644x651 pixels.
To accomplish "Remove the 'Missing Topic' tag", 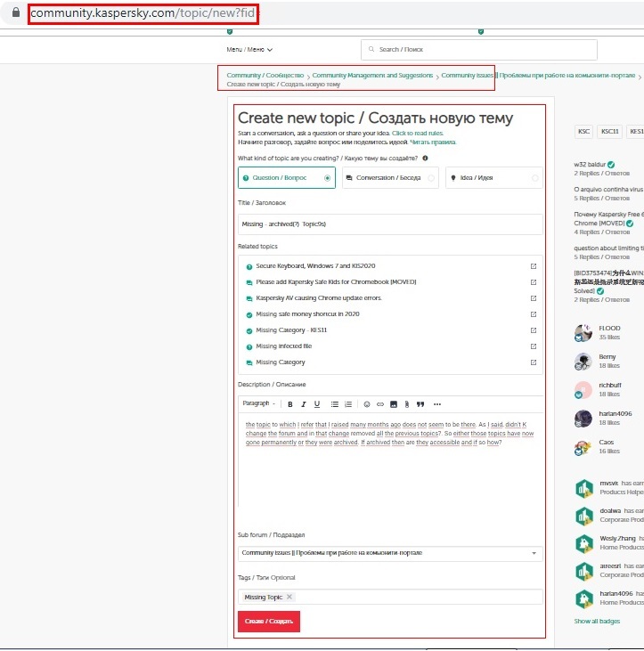I will point(289,597).
